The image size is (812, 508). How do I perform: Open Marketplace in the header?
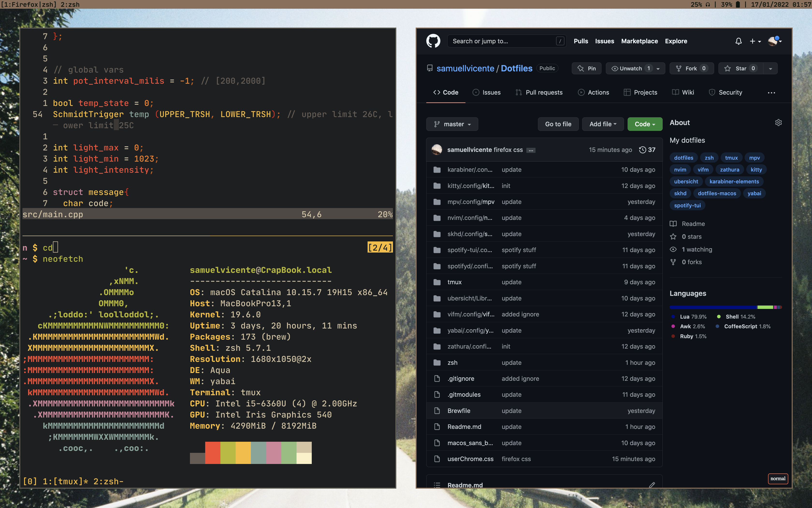(639, 41)
